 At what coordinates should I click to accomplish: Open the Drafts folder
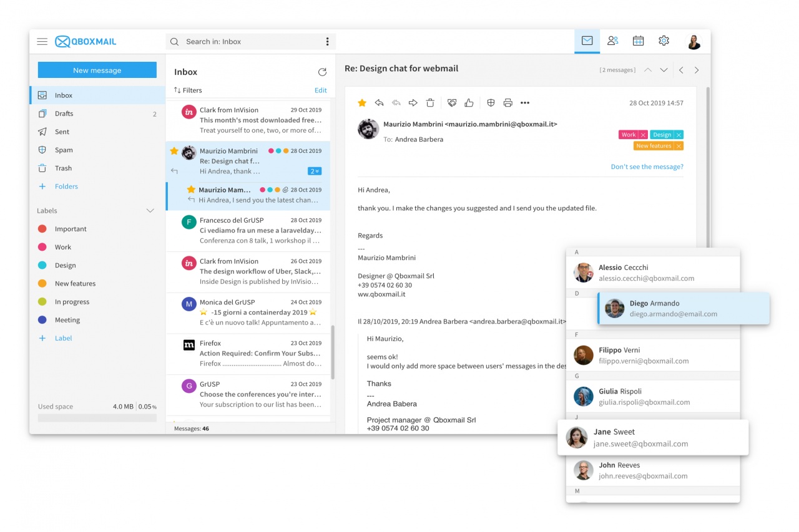click(64, 114)
